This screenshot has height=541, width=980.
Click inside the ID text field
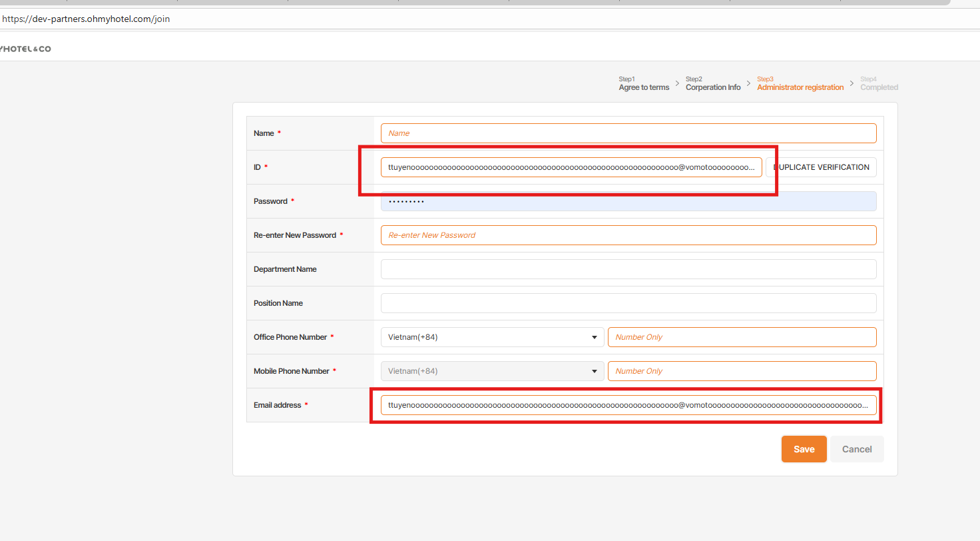coord(571,167)
